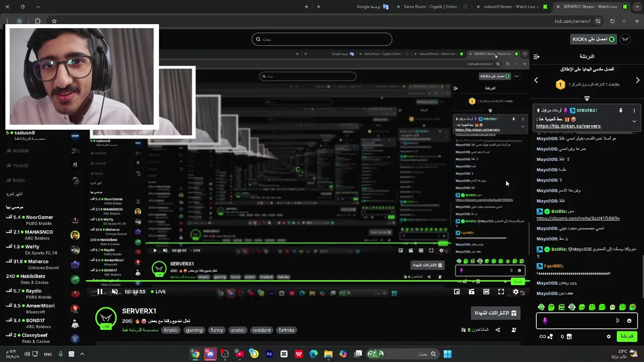Select the fortnite tag chip
The image size is (644, 362).
point(286,330)
